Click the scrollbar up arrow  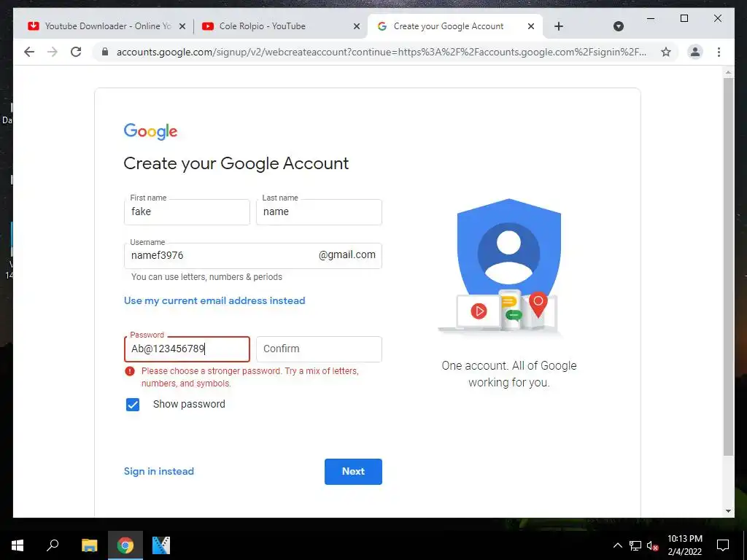click(x=728, y=72)
